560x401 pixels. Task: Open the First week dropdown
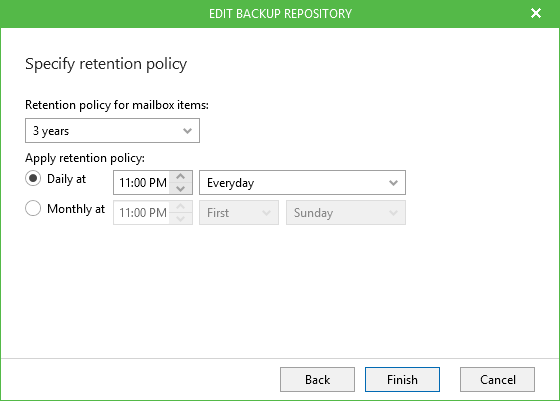click(239, 212)
